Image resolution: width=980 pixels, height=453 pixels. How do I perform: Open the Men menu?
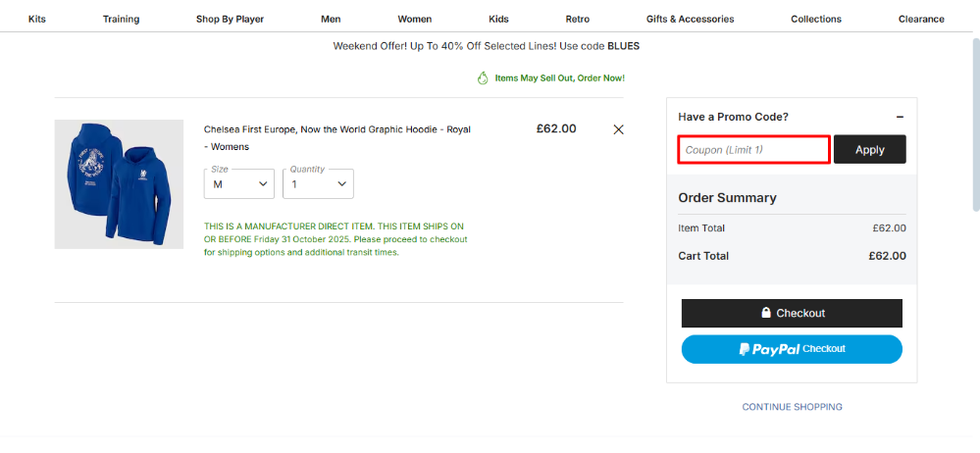[x=331, y=19]
